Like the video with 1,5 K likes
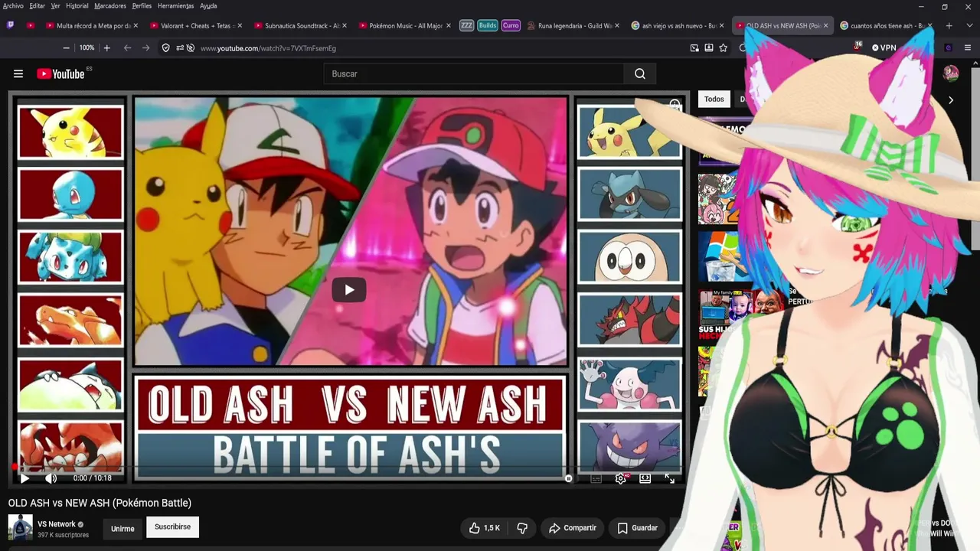This screenshot has width=980, height=551. coord(484,528)
